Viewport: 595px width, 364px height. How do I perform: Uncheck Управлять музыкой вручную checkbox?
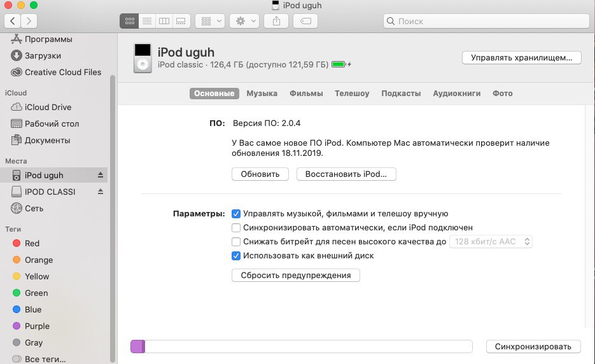point(236,214)
